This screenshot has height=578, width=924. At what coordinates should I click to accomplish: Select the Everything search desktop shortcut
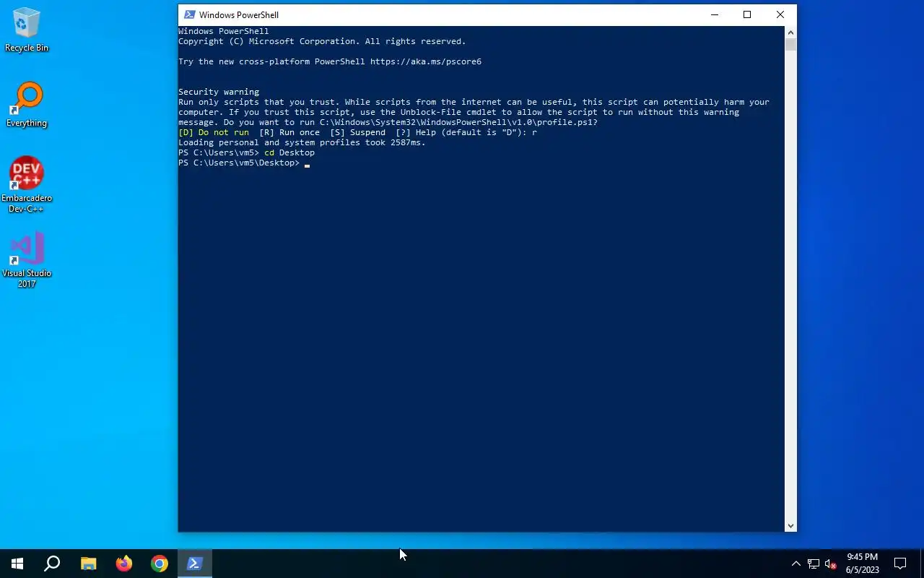[x=27, y=105]
